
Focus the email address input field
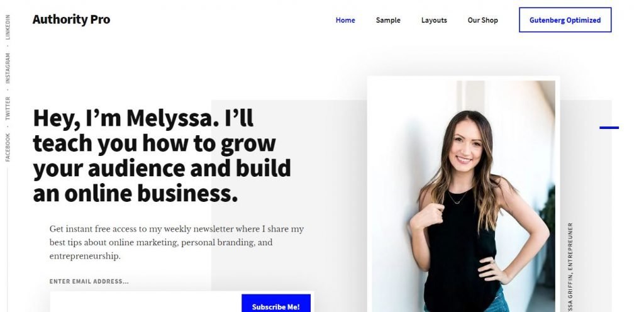coord(146,303)
